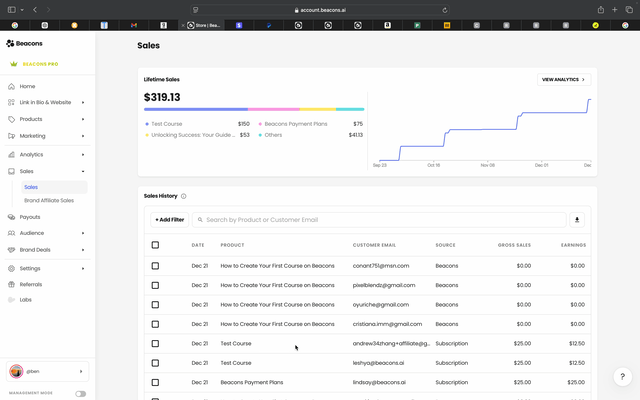Click the Earnings column header
640x400 pixels.
tap(573, 245)
